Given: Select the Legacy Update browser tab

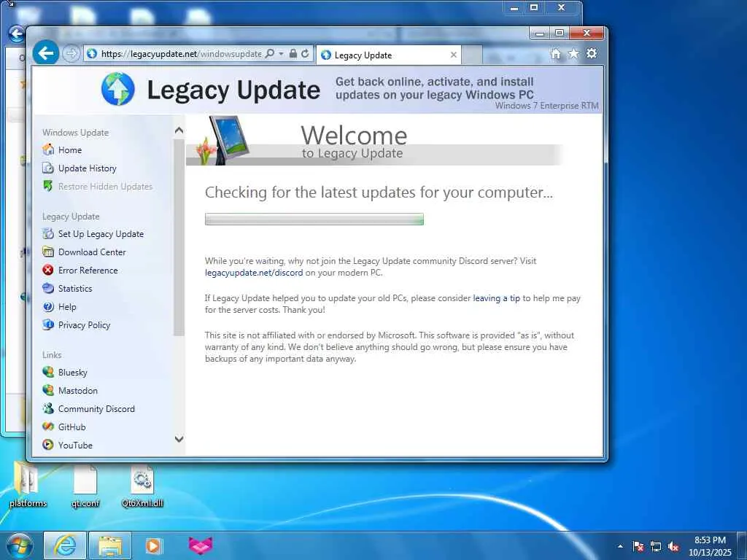Looking at the screenshot, I should pyautogui.click(x=389, y=55).
